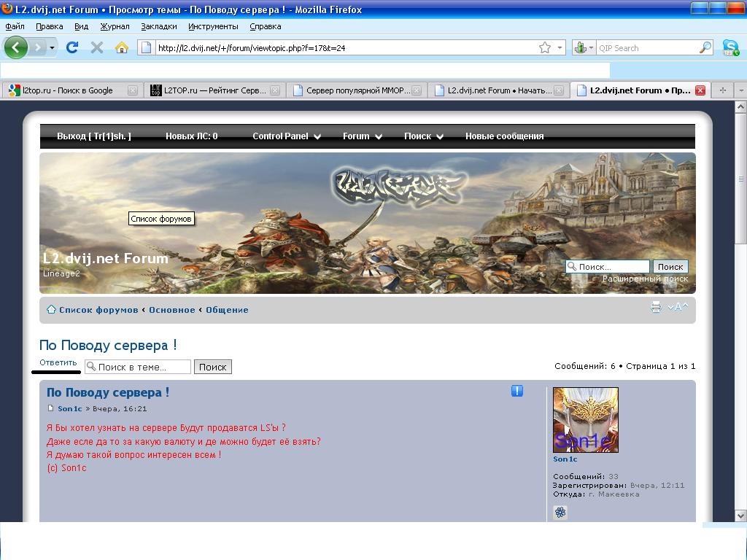747x560 pixels.
Task: Open the post title По Поводу сервера !
Action: click(x=108, y=392)
